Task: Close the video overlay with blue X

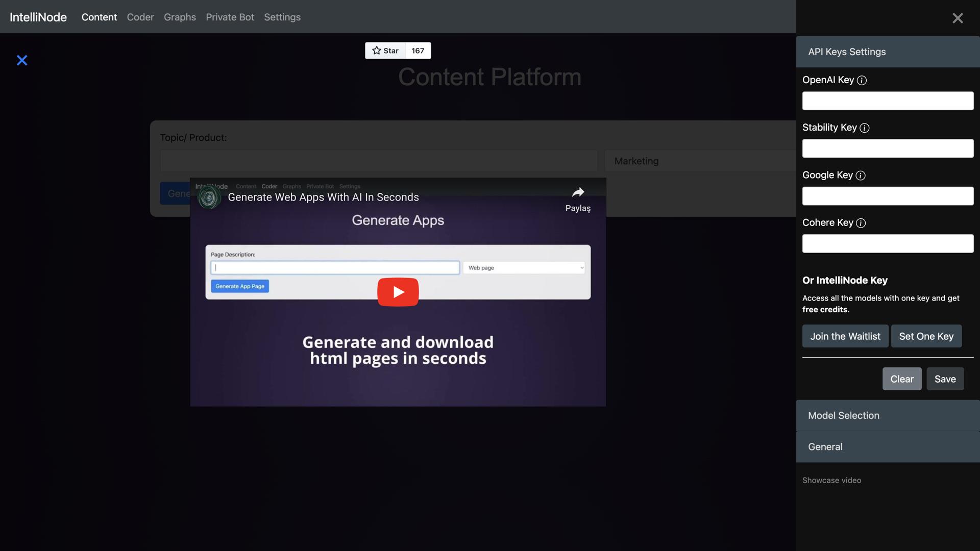Action: [x=22, y=60]
